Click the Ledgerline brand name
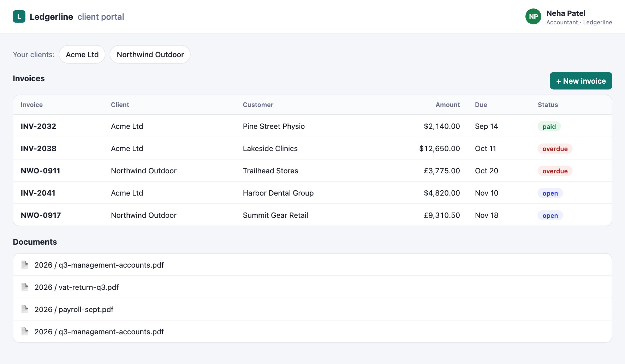Viewport: 625px width, 364px height. click(51, 17)
